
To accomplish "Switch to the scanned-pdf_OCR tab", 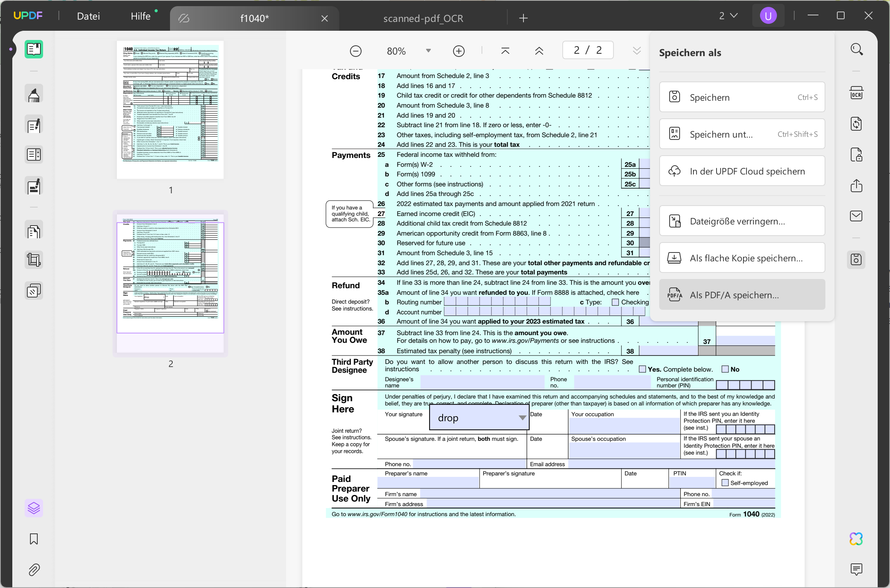I will tap(423, 18).
